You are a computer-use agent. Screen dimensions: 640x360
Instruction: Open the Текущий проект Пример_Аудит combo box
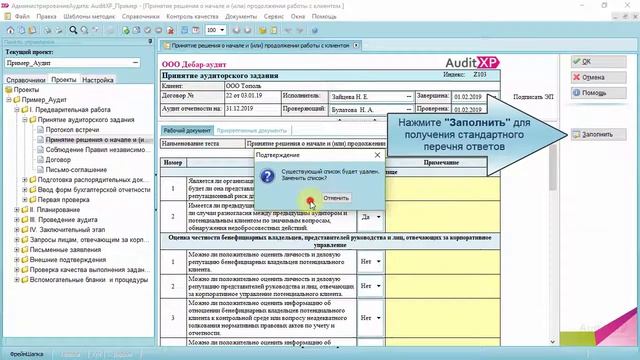point(135,63)
